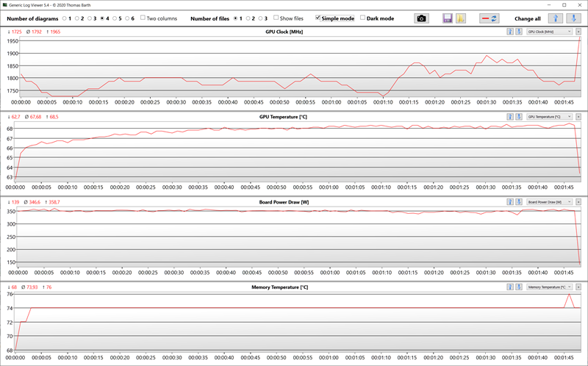Click the Board Power Draw maximum 358,7
Viewport: 588px width, 366px height.
click(54, 202)
